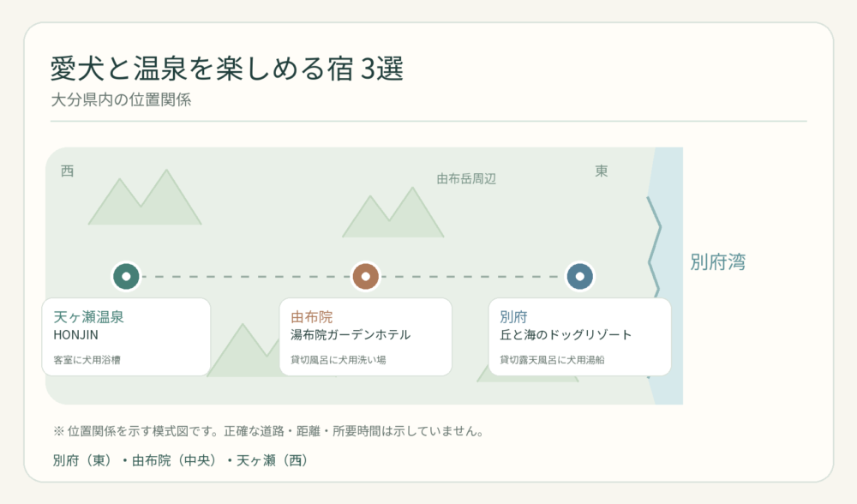Select the 天ヶ瀬温泉 HONJIN card
This screenshot has height=504, width=857.
pos(126,337)
